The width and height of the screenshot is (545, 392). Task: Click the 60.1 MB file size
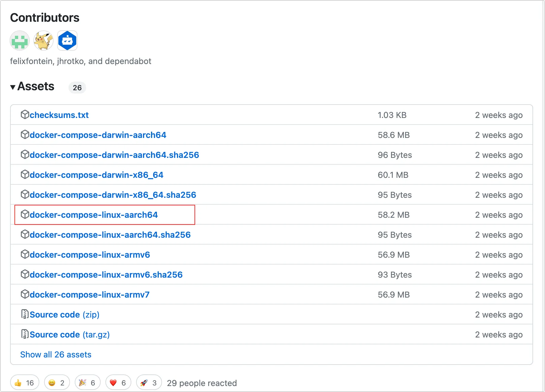click(393, 175)
